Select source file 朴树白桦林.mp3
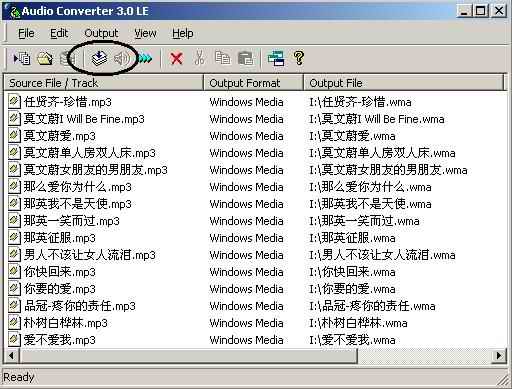Viewport: 512px width, 389px height. pos(66,323)
